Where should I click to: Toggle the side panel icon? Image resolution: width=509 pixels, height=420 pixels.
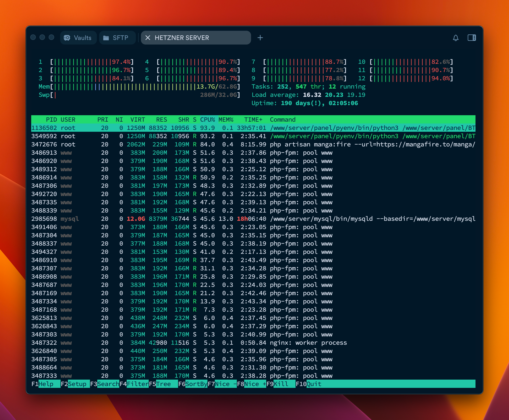[x=472, y=38]
